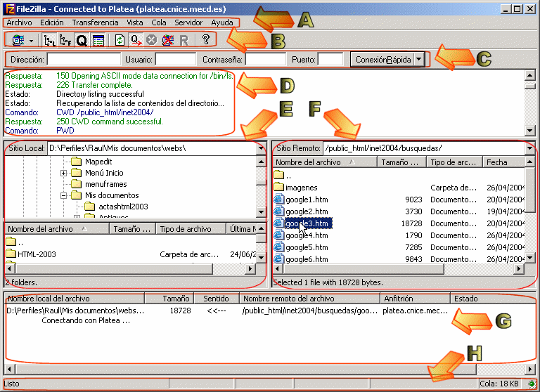Open the imagenes folder in remote list
Image resolution: width=540 pixels, height=392 pixels.
coord(301,188)
